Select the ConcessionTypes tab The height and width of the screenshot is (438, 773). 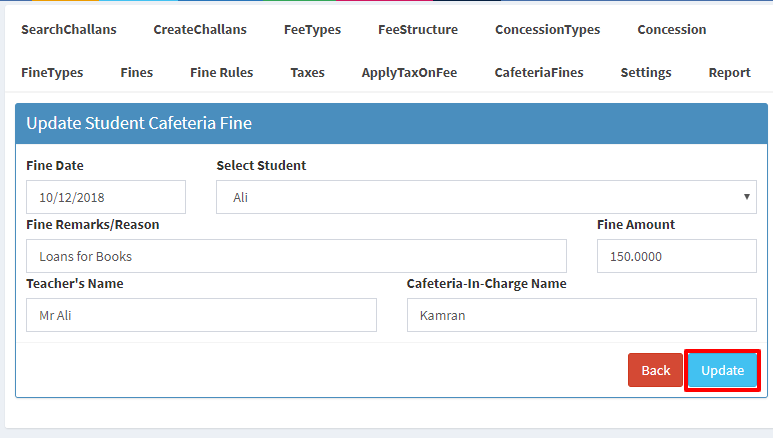click(x=547, y=30)
